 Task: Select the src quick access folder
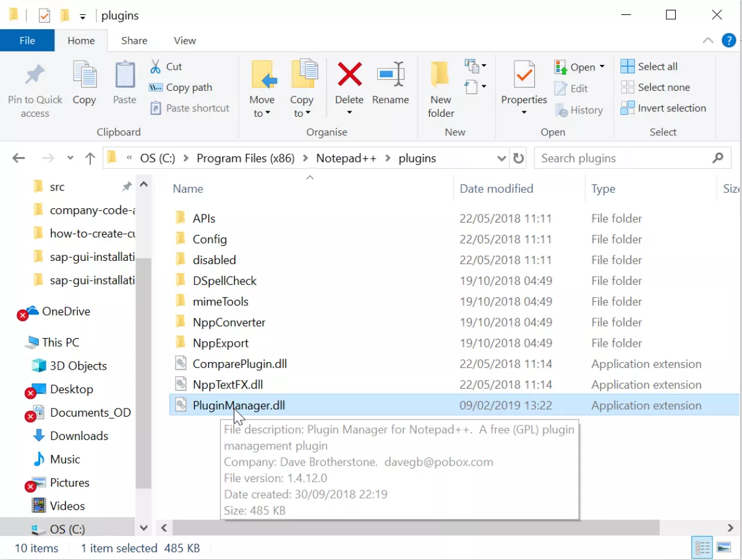(57, 187)
